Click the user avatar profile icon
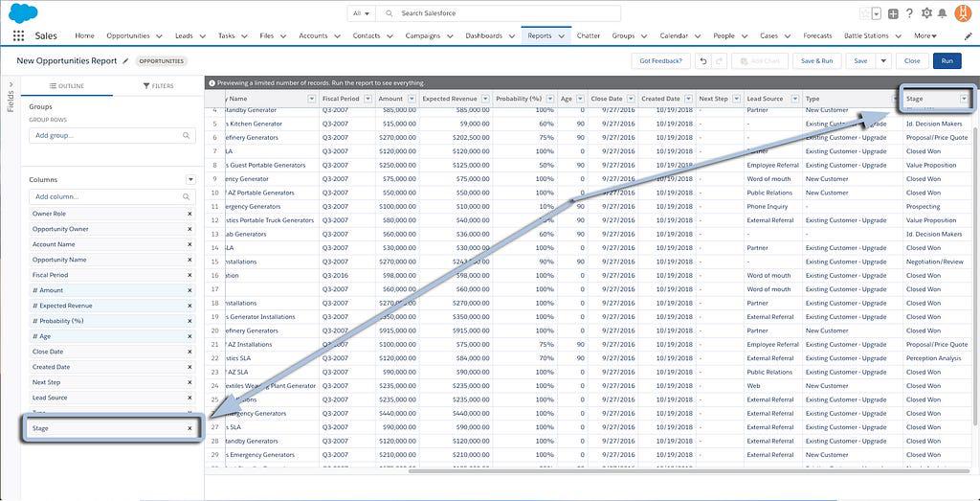This screenshot has height=501, width=980. tap(964, 13)
